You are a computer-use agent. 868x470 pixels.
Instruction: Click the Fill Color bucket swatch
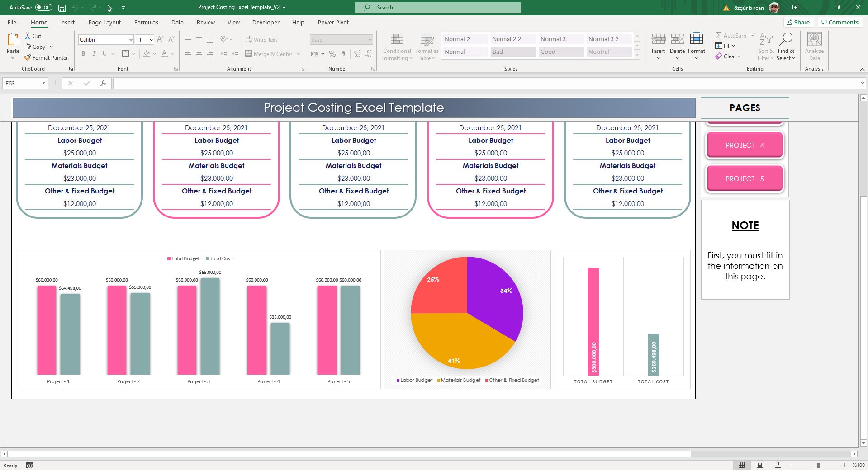point(146,54)
